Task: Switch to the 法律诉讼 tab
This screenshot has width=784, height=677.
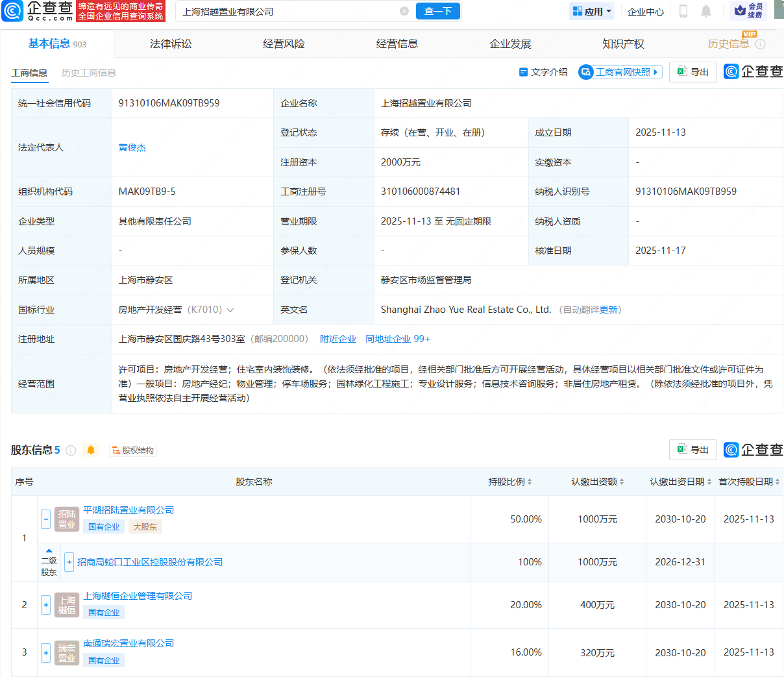Action: pyautogui.click(x=170, y=43)
